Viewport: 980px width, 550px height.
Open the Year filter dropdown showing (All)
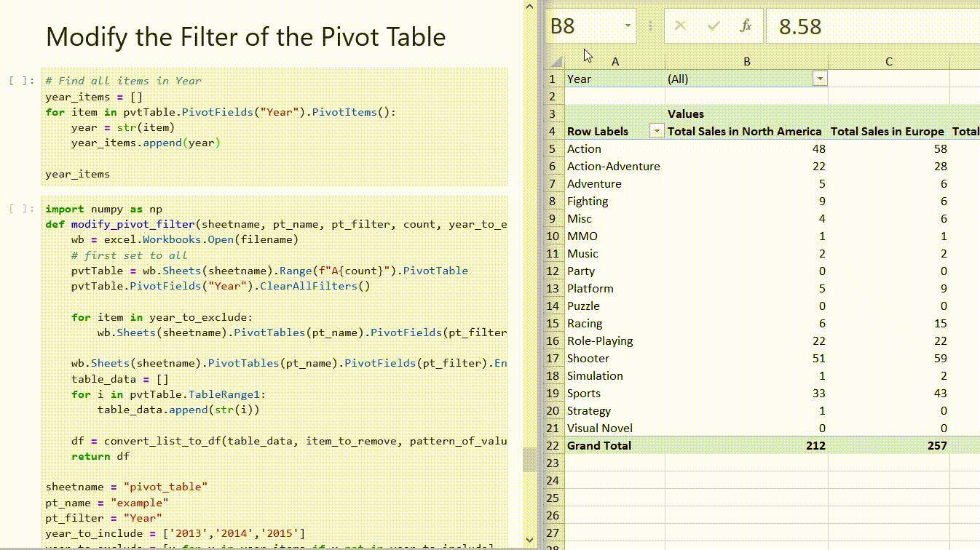pos(821,79)
